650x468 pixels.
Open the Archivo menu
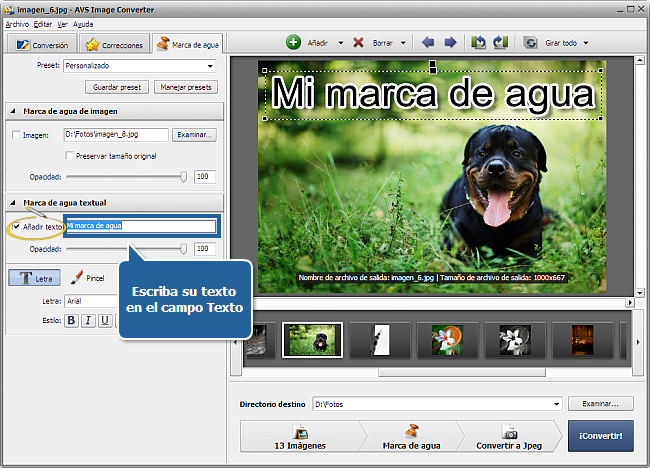tap(17, 23)
